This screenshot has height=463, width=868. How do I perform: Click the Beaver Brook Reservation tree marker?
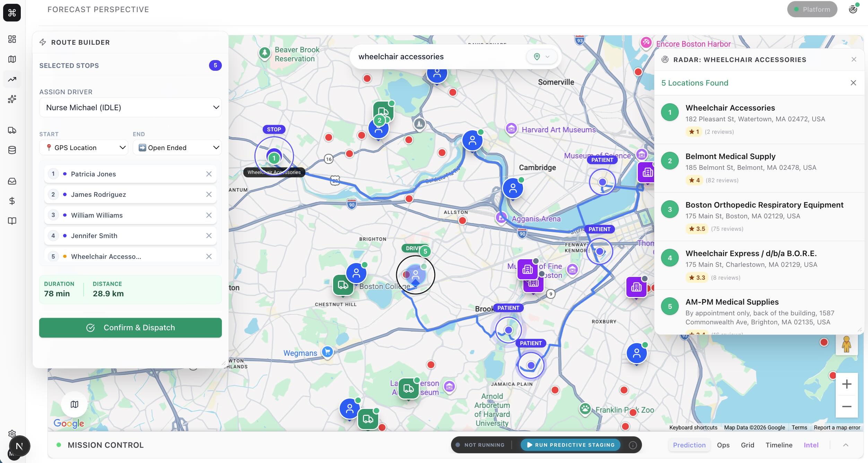264,53
